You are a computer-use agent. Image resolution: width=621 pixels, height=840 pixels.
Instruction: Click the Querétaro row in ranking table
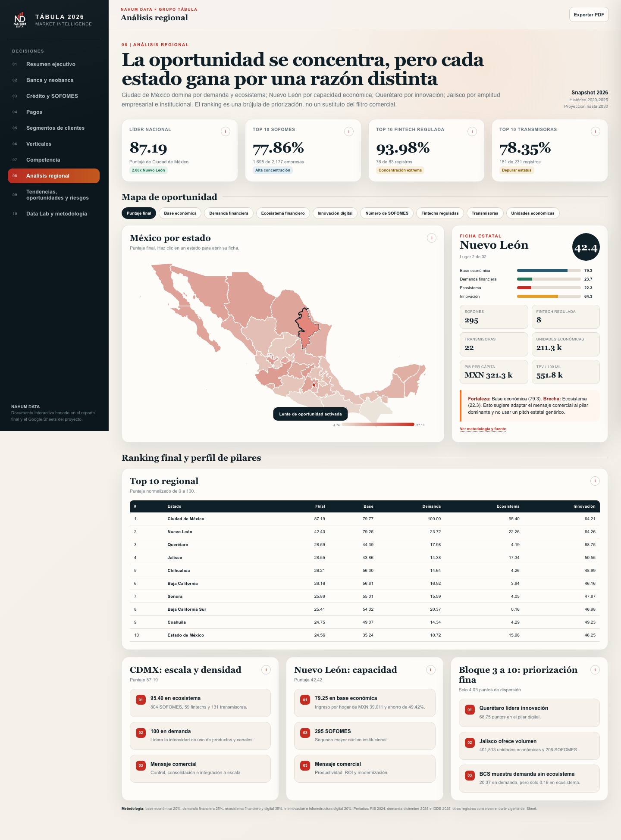click(365, 545)
